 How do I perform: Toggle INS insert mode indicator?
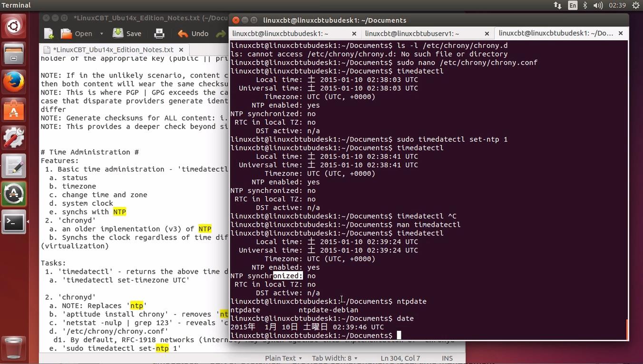pos(447,358)
